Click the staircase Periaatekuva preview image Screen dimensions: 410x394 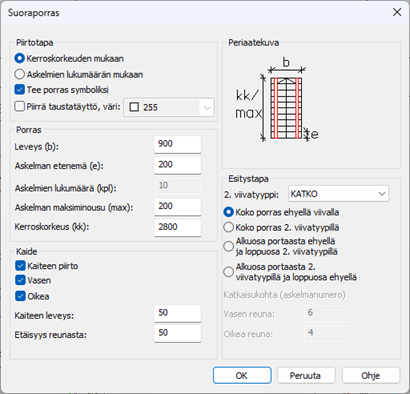point(278,104)
